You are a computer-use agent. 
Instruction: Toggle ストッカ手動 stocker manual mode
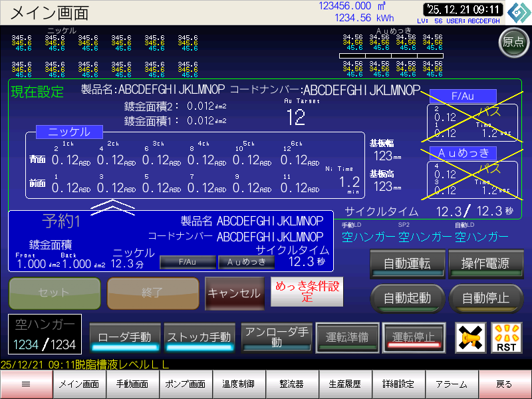point(198,337)
